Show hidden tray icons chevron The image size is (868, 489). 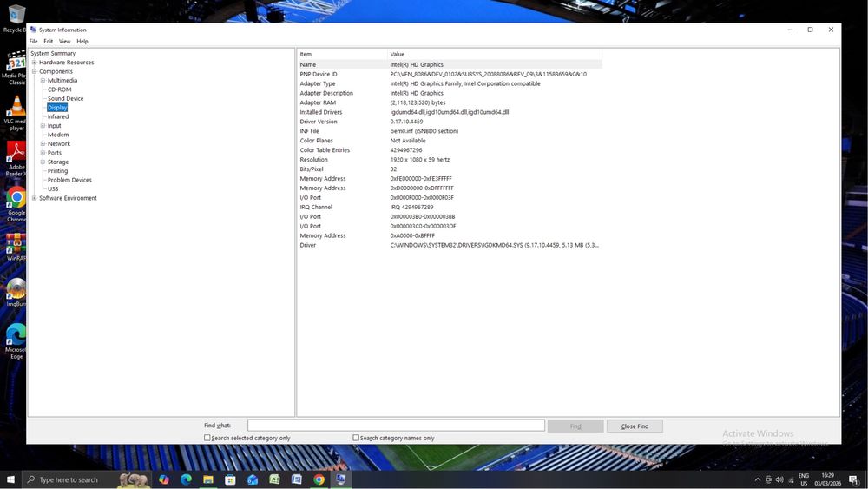757,479
